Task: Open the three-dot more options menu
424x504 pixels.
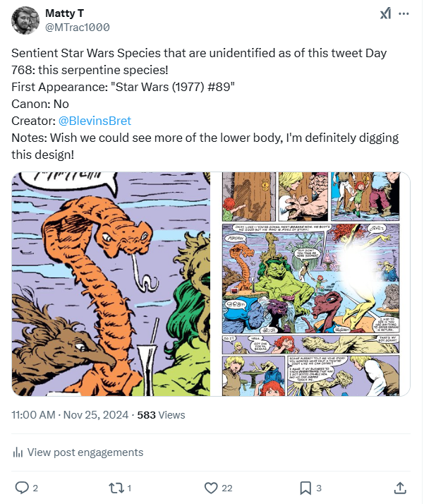Action: coord(404,14)
